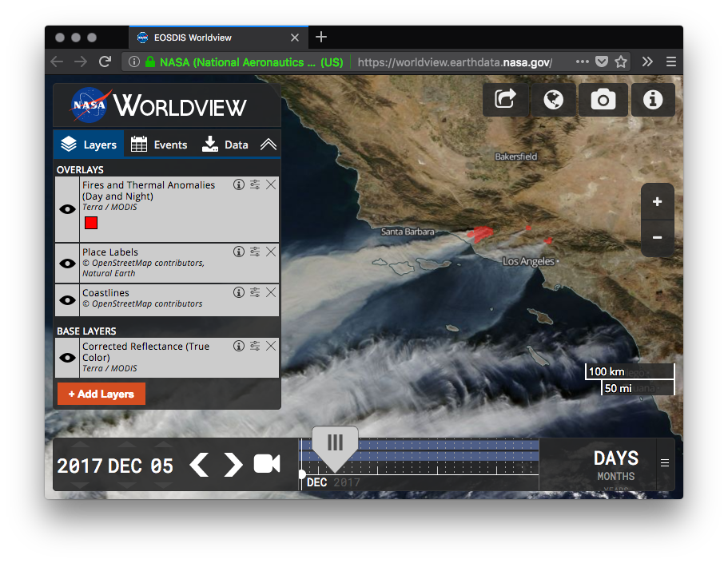Click the 2017 year field

[79, 466]
